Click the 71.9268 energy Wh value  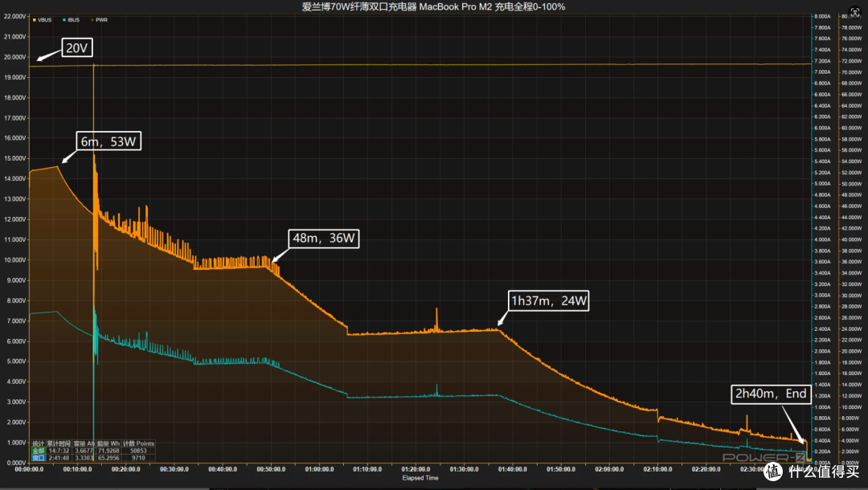(108, 451)
